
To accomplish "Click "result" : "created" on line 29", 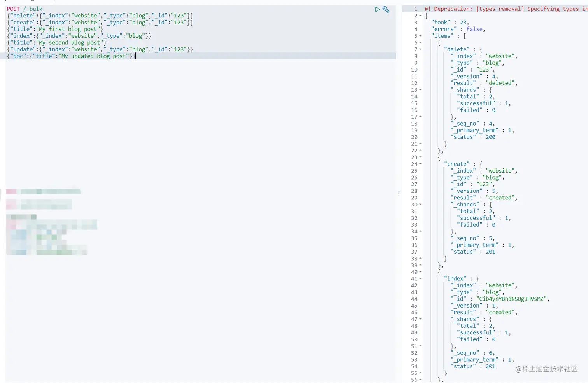I will [x=484, y=198].
